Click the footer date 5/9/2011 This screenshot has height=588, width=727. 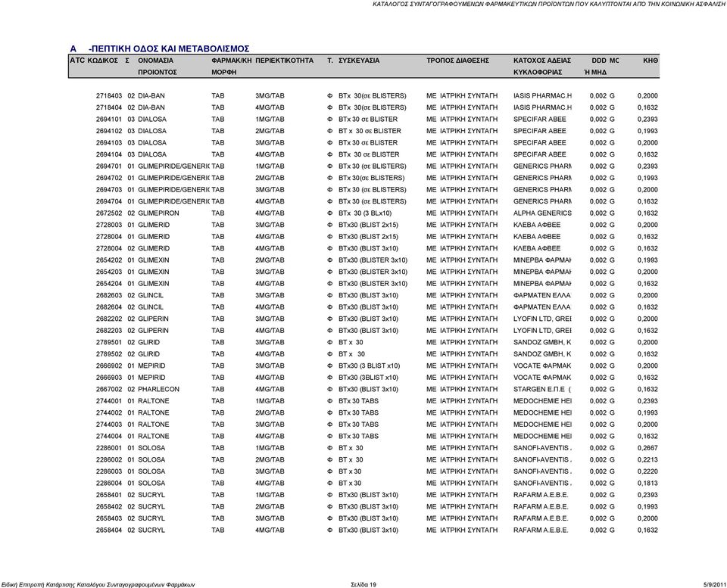click(x=713, y=584)
